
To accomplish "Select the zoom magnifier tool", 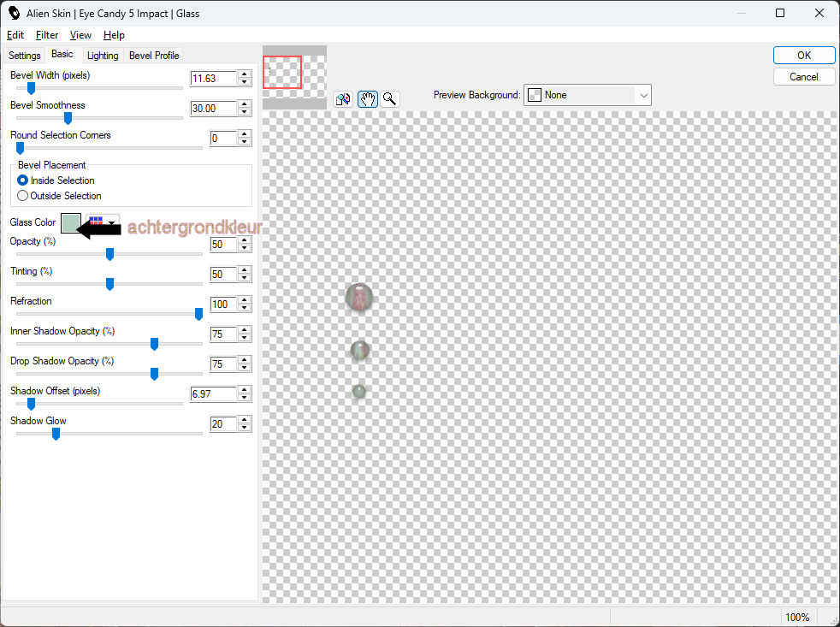I will [390, 99].
